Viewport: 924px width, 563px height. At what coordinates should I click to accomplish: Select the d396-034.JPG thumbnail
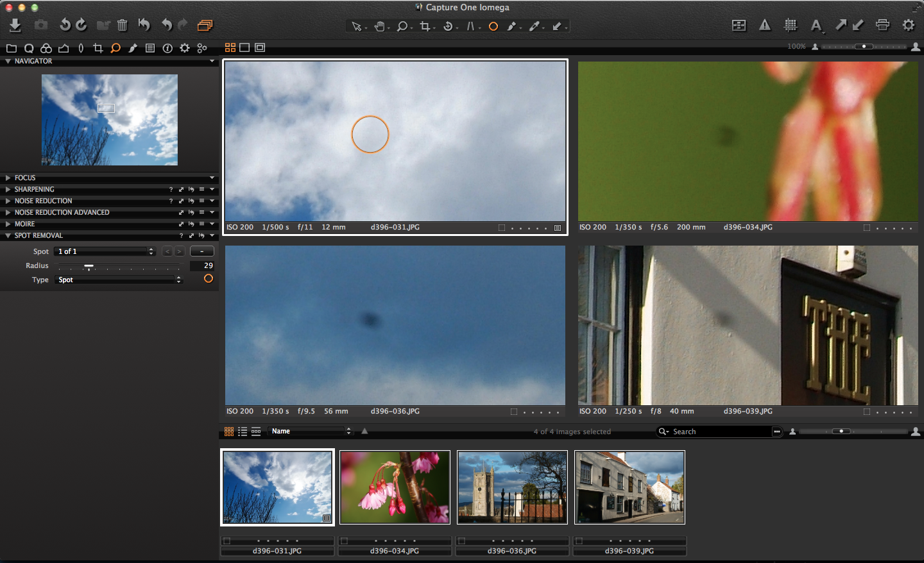[395, 487]
